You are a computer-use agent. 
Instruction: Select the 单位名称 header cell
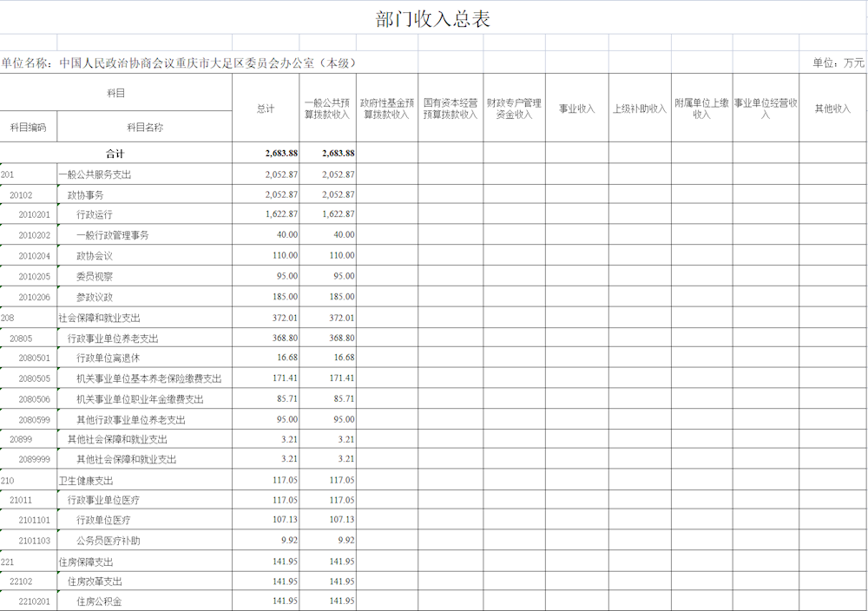[27, 62]
